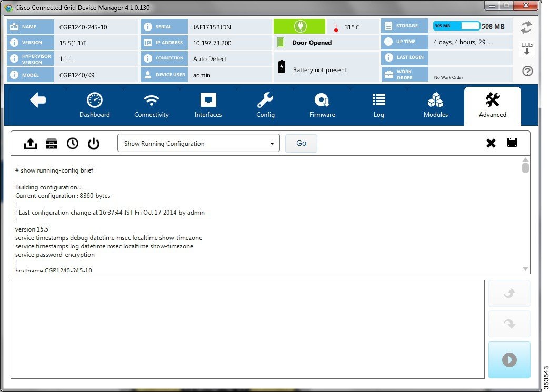The height and width of the screenshot is (392, 550).
Task: Click the Hypervisor Version info icon
Action: [14, 58]
